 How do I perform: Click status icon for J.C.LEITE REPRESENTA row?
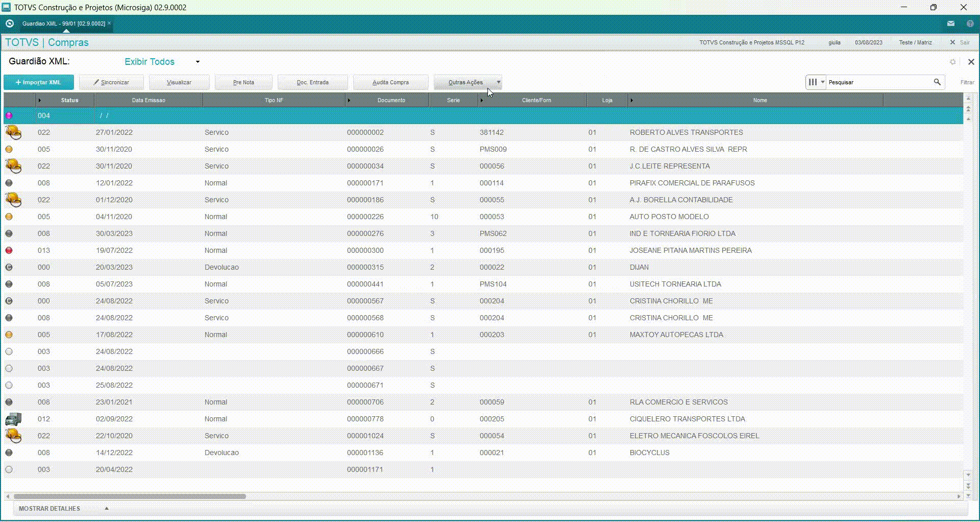(13, 166)
